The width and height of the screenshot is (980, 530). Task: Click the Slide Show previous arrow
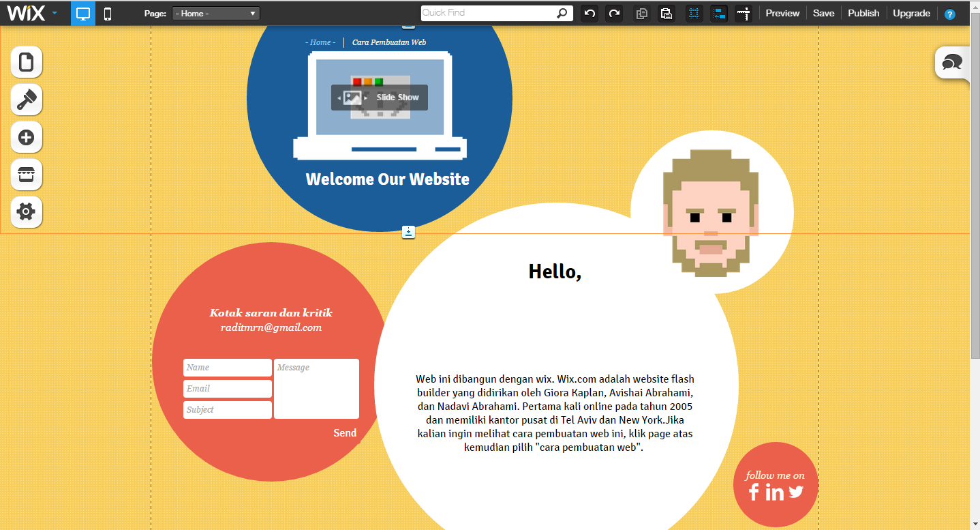point(339,98)
